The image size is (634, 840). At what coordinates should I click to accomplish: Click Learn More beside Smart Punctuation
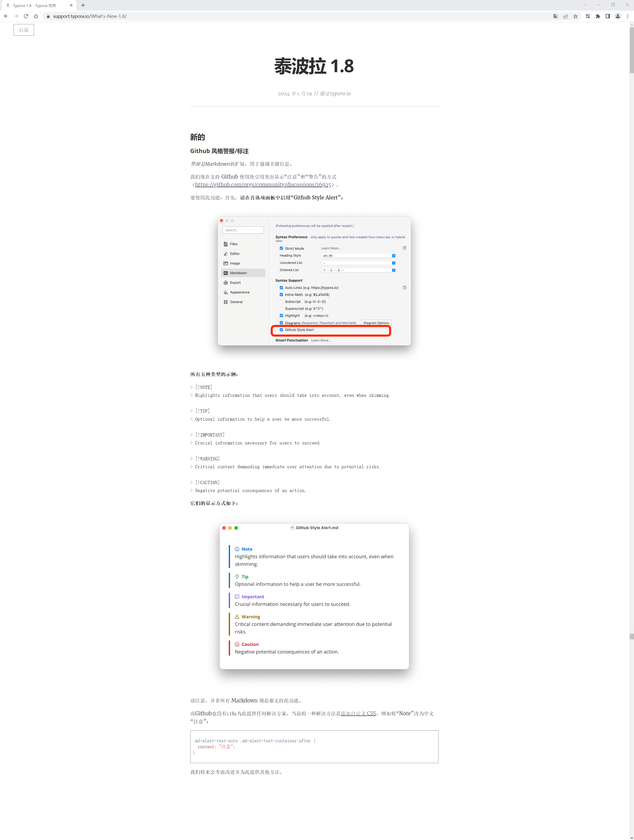point(321,340)
